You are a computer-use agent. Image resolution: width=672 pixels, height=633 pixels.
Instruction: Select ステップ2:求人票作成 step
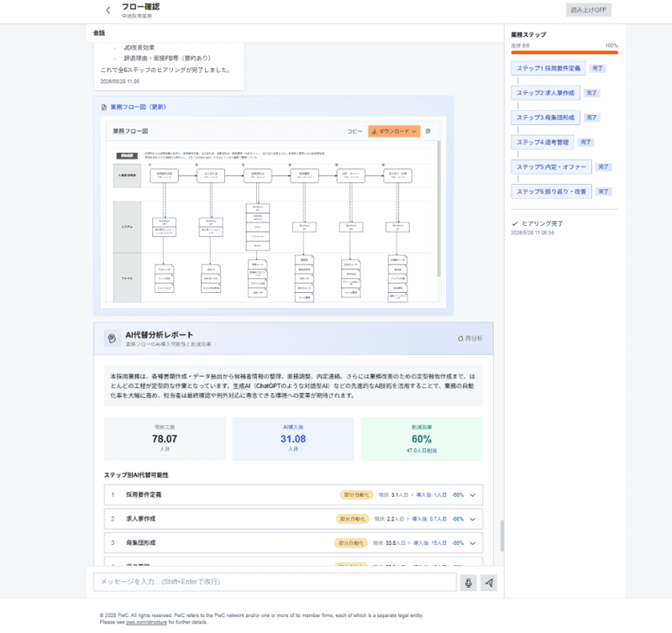click(545, 93)
